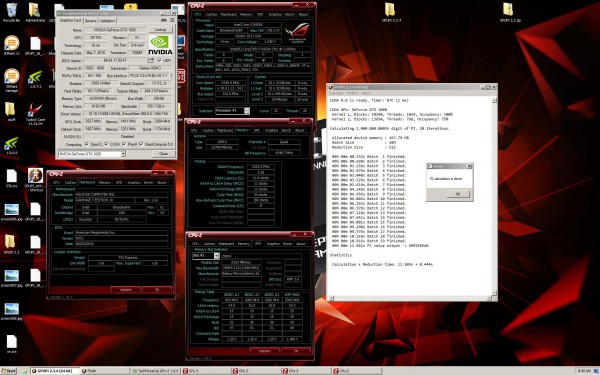Viewport: 600px width, 375px height.
Task: Open the GPUPI 2.3.4 folder at the top
Action: (390, 12)
